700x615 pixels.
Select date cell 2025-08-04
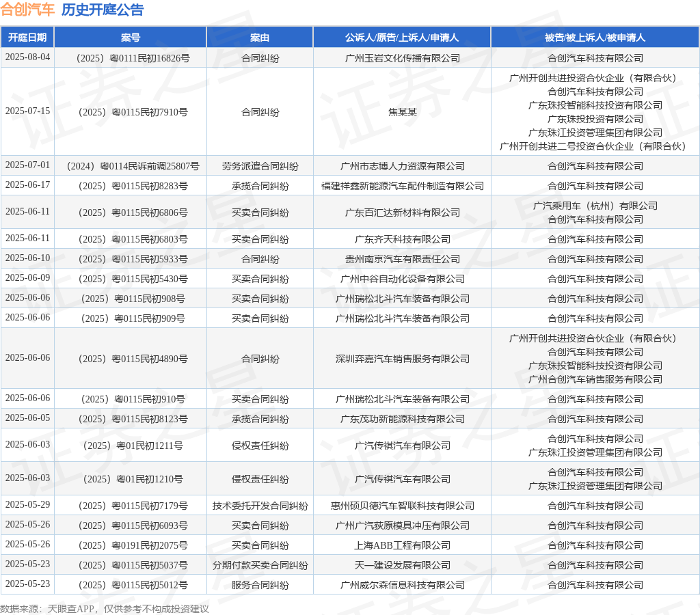pyautogui.click(x=27, y=57)
